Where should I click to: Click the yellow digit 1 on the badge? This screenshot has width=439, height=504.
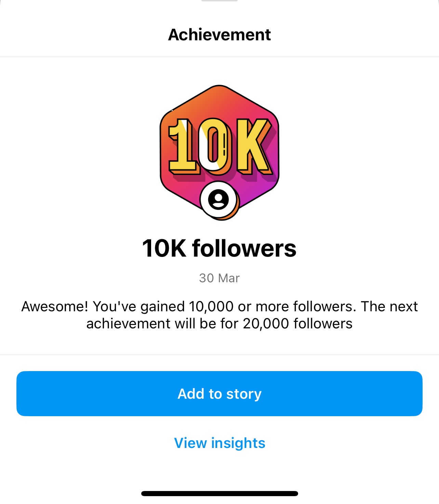click(182, 145)
